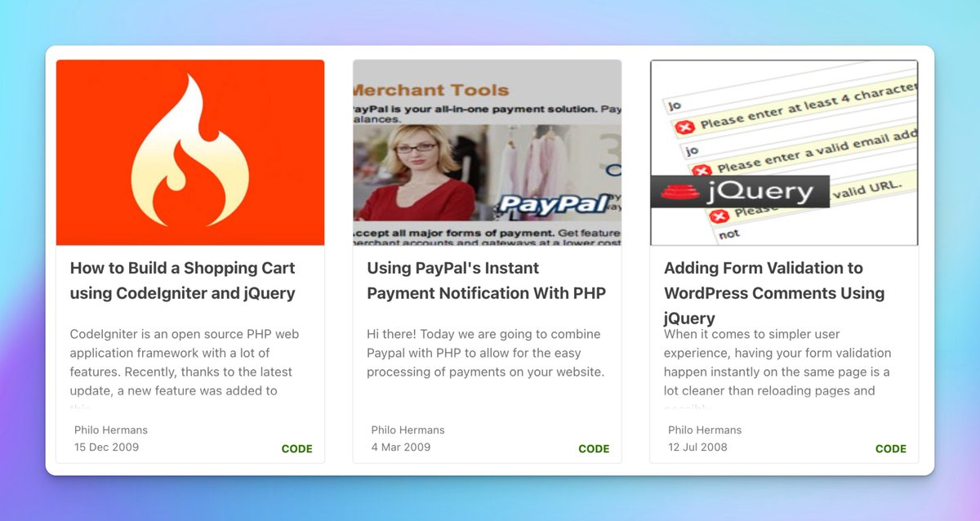Open 'Using PayPal's Instant Payment Notification' title
The image size is (980, 521).
click(487, 280)
